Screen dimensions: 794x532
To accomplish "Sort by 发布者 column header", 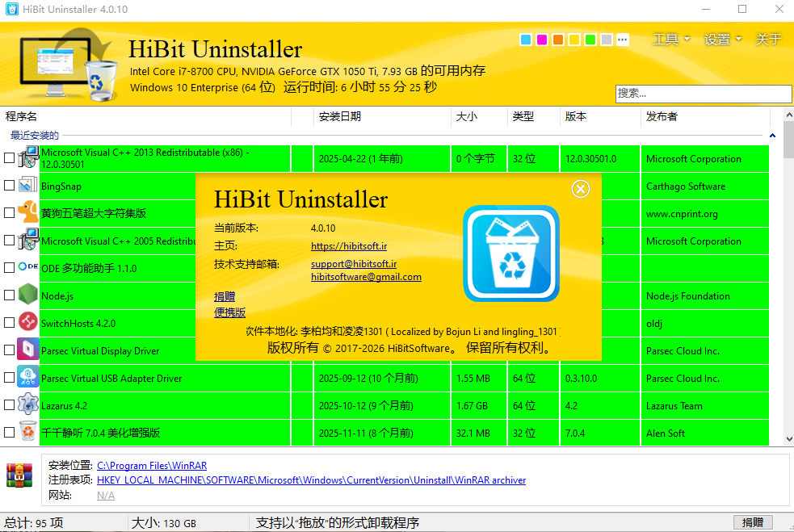I will pyautogui.click(x=705, y=116).
